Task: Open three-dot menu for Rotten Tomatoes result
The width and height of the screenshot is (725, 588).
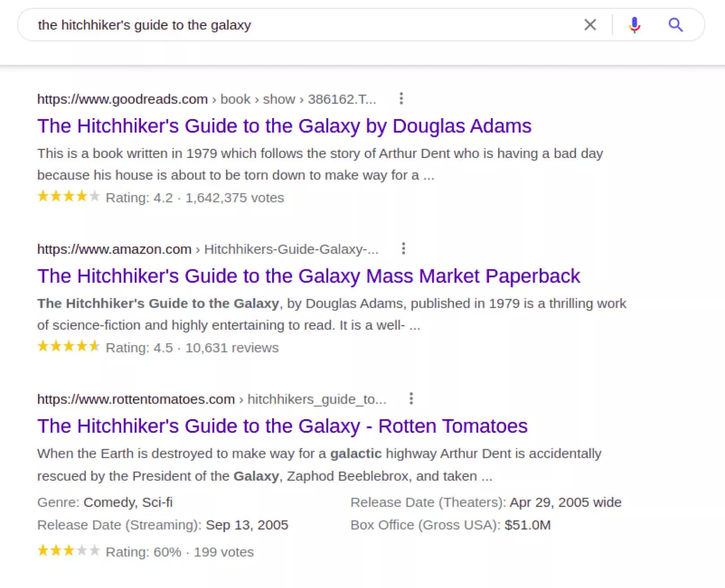Action: (411, 399)
